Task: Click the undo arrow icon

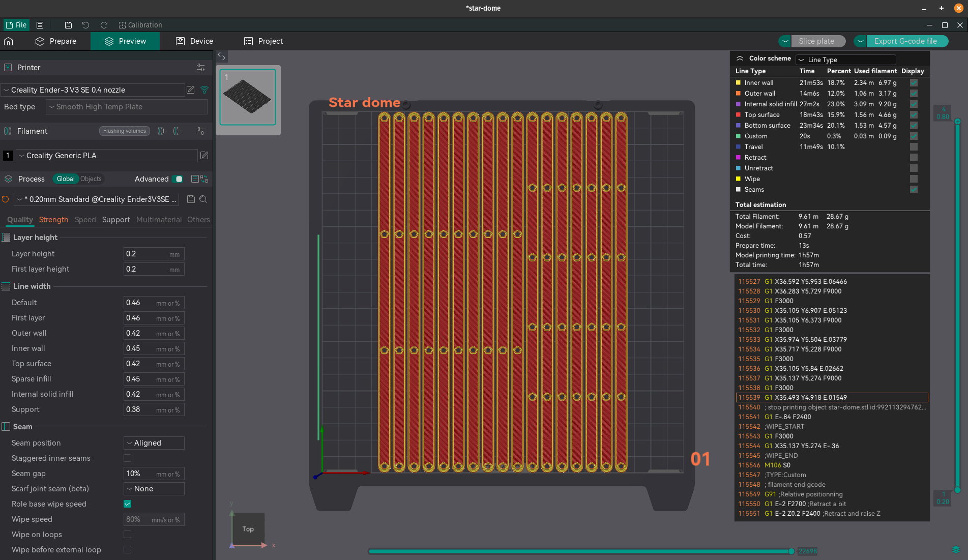Action: [x=85, y=25]
